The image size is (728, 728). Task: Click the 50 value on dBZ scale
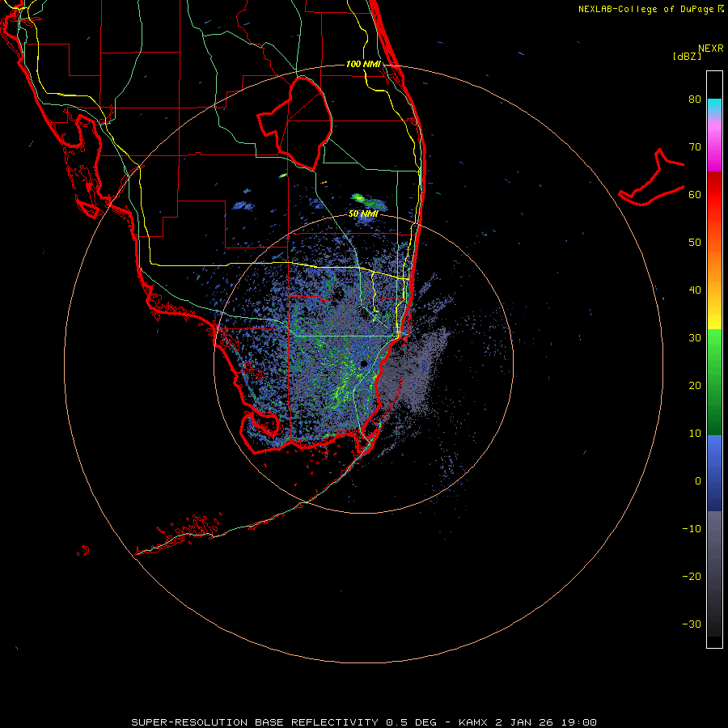(x=695, y=243)
